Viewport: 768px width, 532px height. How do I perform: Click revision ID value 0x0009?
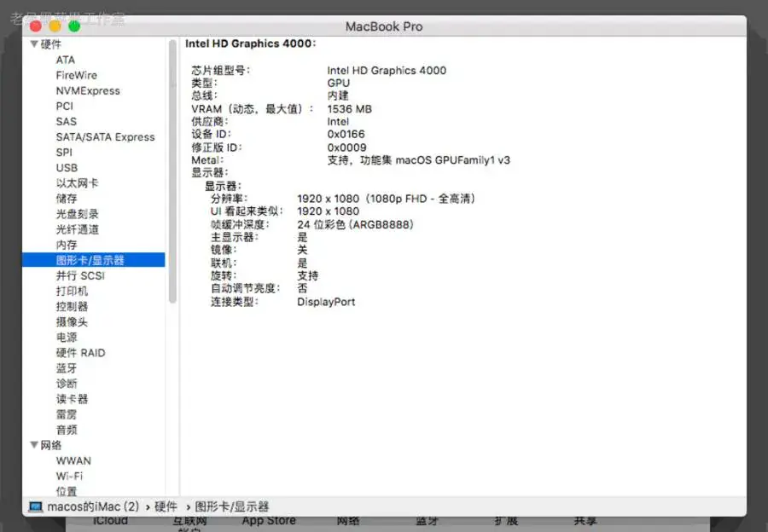pos(346,147)
